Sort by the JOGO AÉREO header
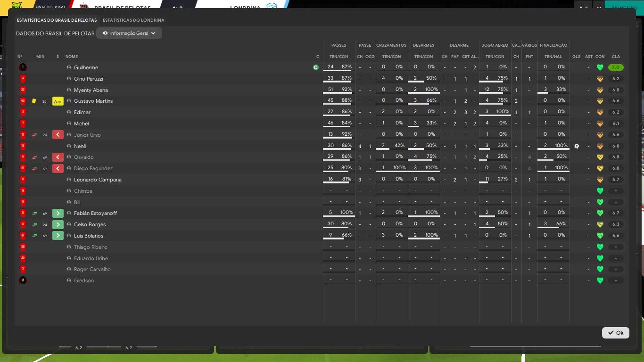 495,45
